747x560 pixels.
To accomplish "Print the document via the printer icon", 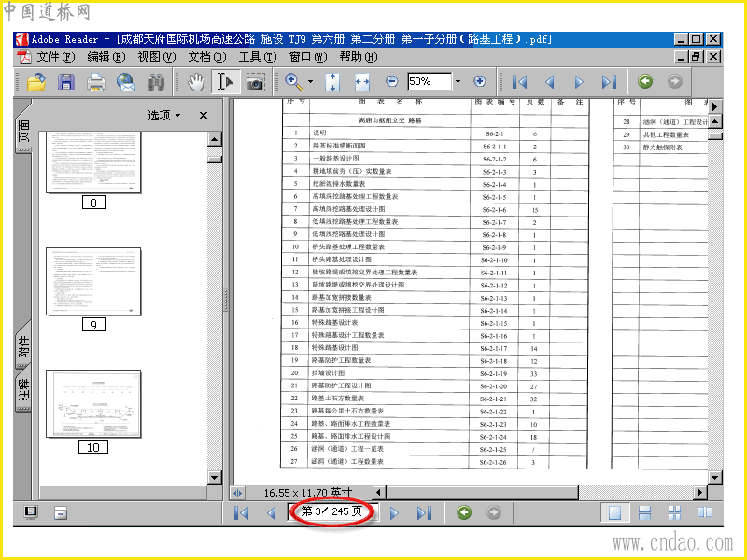I will 96,82.
